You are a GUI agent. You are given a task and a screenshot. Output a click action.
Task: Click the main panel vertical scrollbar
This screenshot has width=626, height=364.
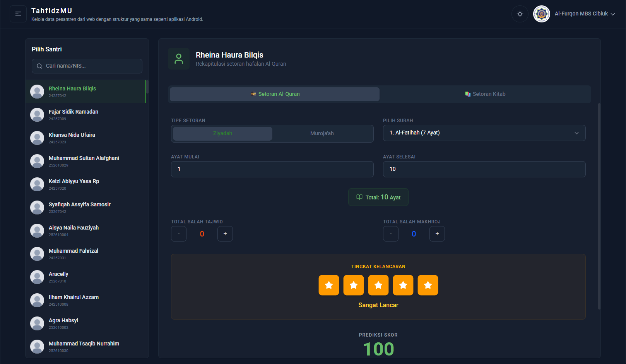pyautogui.click(x=599, y=206)
